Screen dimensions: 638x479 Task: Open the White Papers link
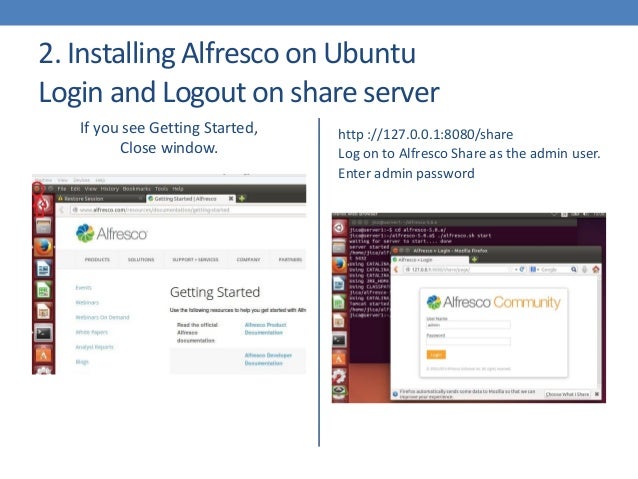(92, 332)
